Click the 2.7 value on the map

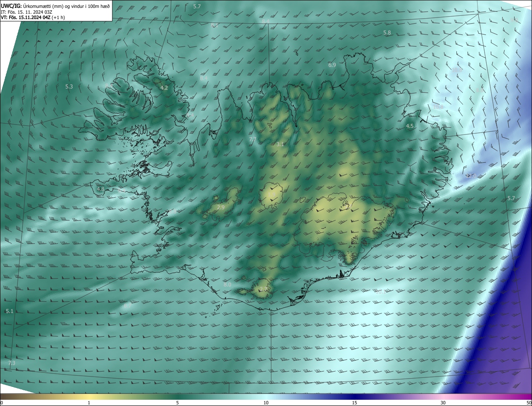(x=263, y=289)
